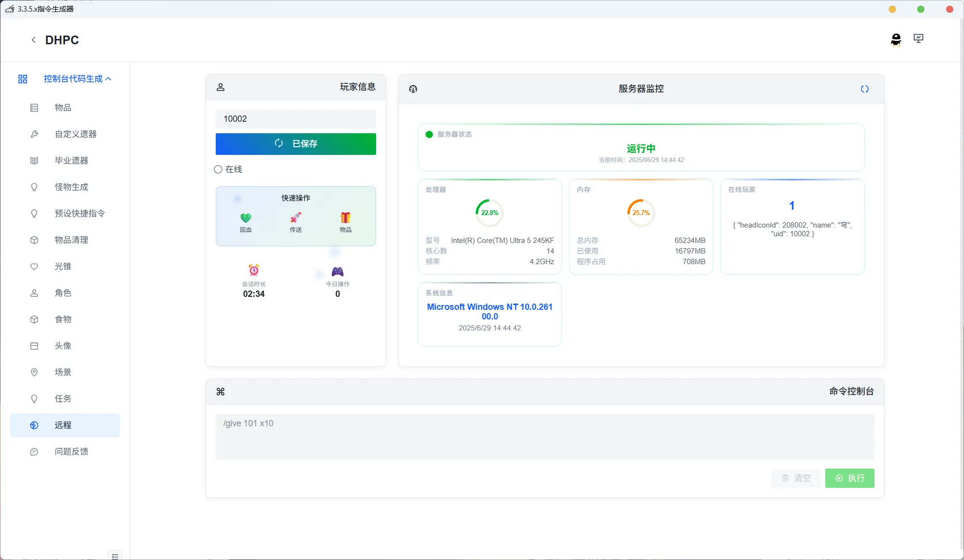Click the globe icon for 远程
This screenshot has width=964, height=560.
[34, 425]
